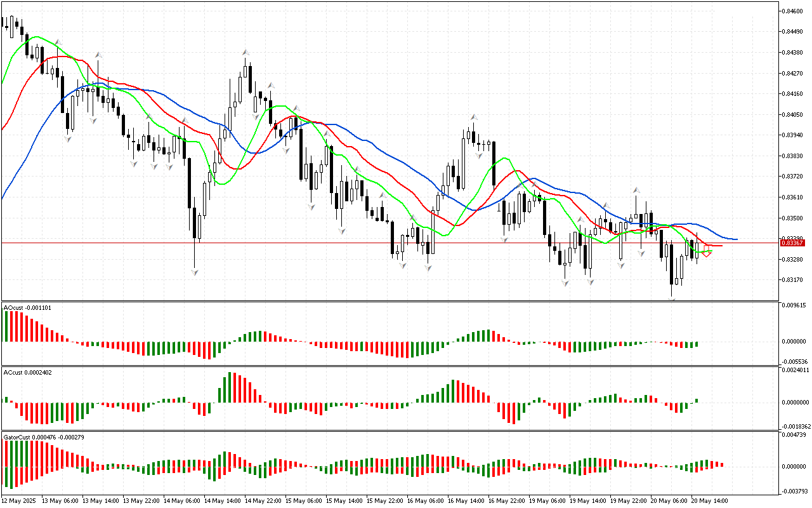Image resolution: width=812 pixels, height=508 pixels.
Task: Click the -0.003793 GatorCust scale label
Action: click(794, 491)
